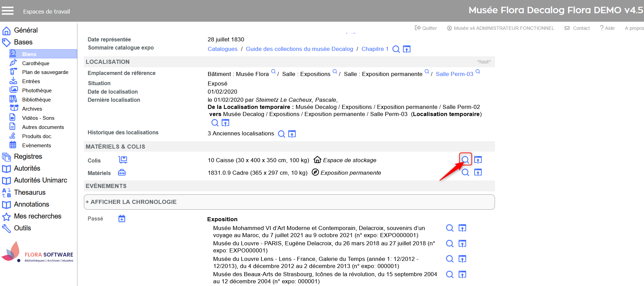Click the Colis package icon
Image resolution: width=644 pixels, height=286 pixels.
[x=123, y=160]
